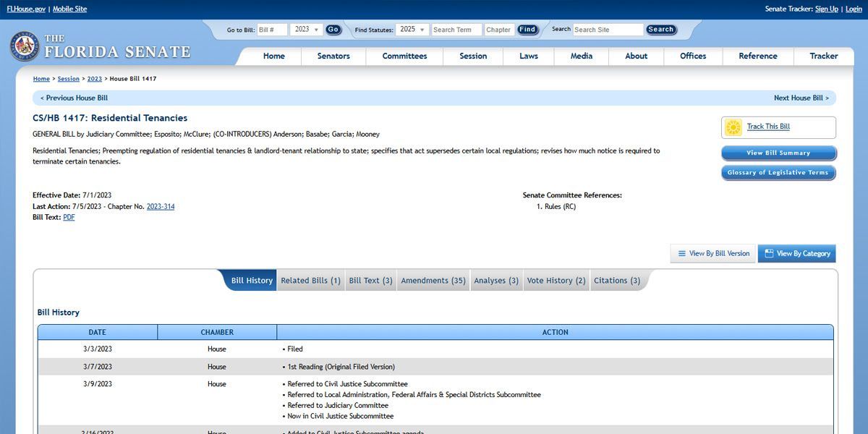Open the session year 2023 dropdown

[x=307, y=30]
